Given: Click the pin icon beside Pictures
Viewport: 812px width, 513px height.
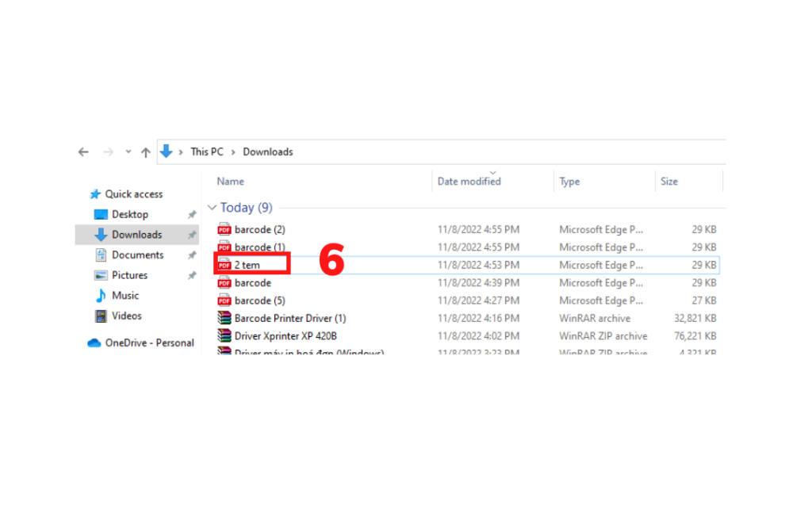Looking at the screenshot, I should click(192, 275).
